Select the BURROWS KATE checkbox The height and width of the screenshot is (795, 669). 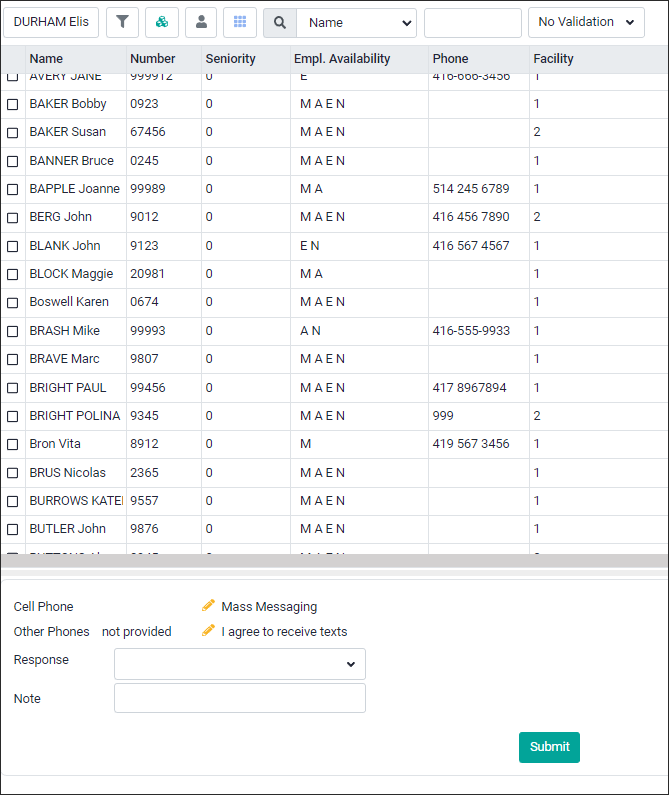[13, 501]
